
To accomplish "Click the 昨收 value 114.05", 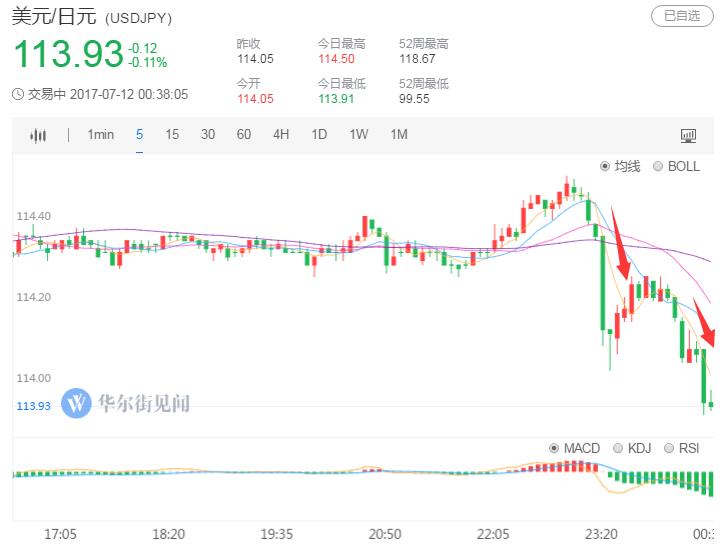I will click(255, 59).
